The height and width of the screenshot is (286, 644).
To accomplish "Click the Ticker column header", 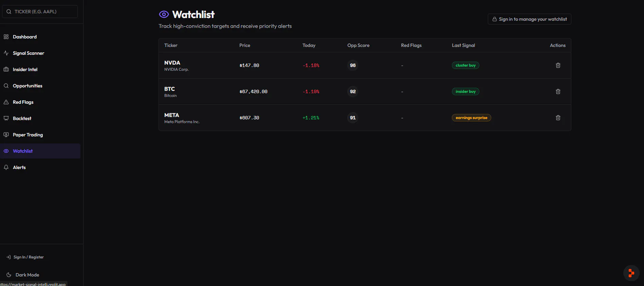I will [x=171, y=45].
